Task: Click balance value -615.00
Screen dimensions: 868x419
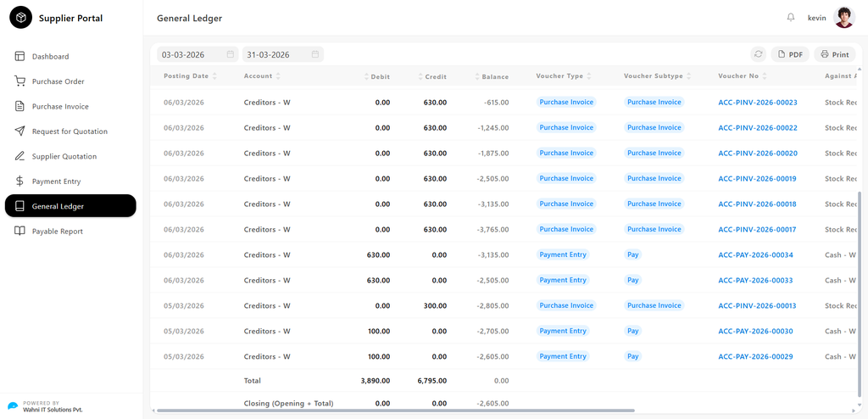Action: [495, 103]
